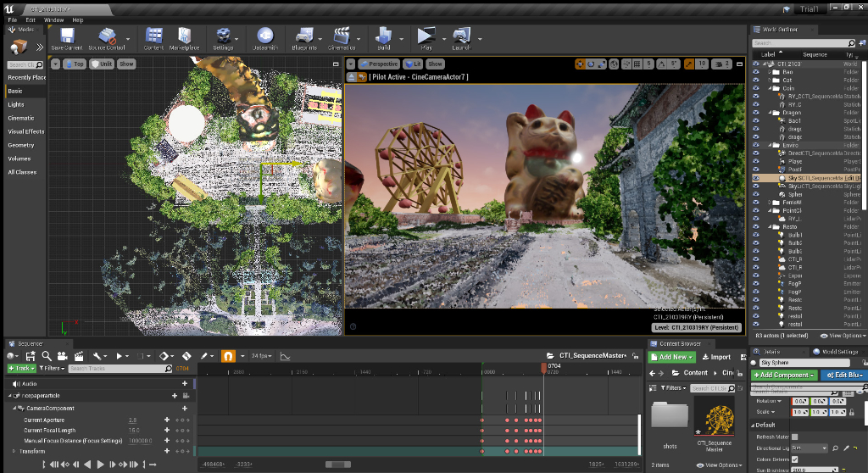The image size is (868, 473).
Task: Toggle the orange Sequencer snapping magnet icon
Action: 228,356
